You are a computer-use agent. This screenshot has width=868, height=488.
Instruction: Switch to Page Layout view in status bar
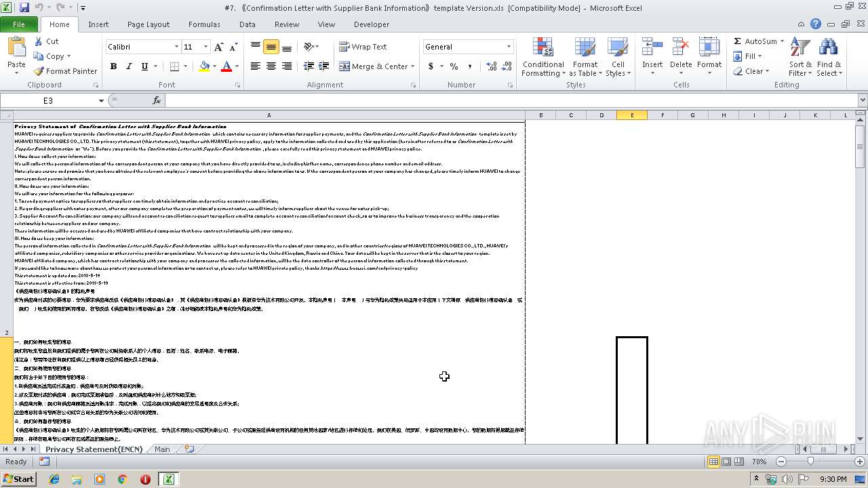[x=726, y=462]
